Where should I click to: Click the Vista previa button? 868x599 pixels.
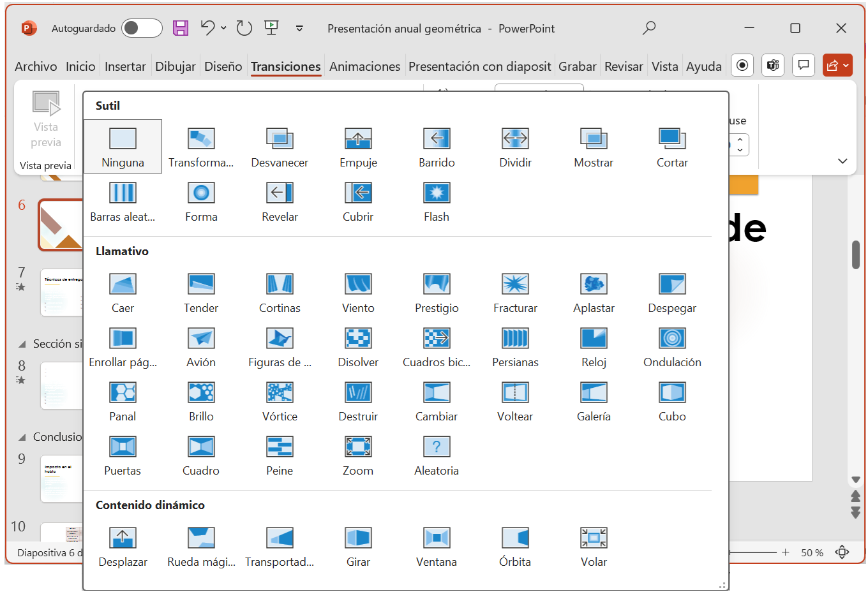46,119
